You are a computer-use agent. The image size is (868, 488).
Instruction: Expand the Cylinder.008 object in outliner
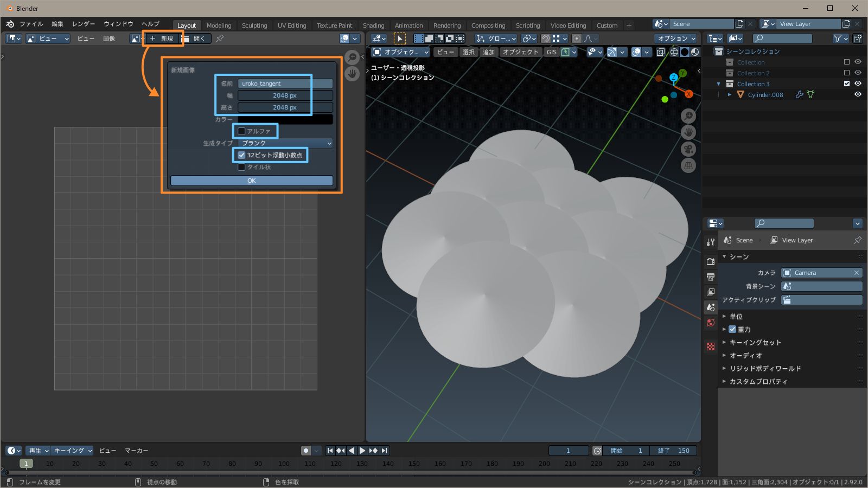(x=730, y=94)
